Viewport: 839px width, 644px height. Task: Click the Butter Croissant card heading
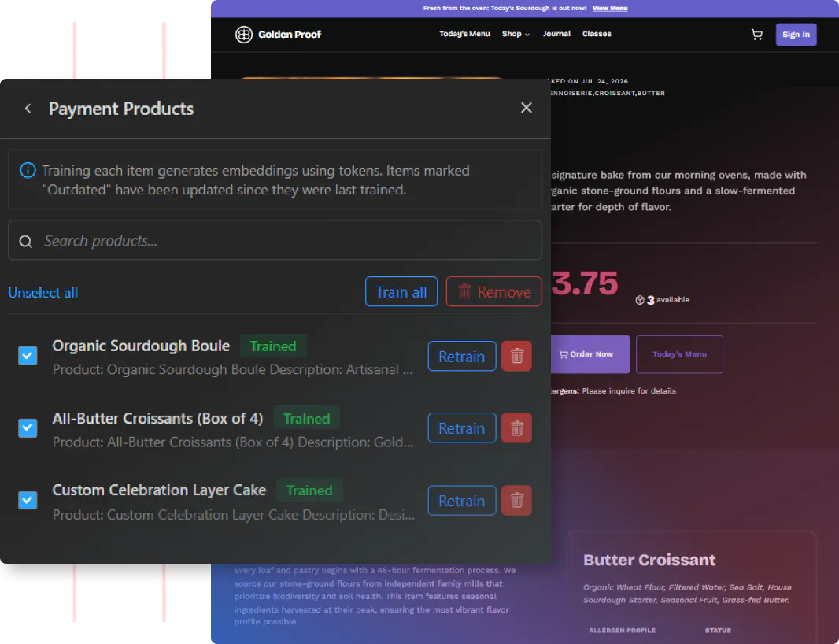pyautogui.click(x=649, y=560)
